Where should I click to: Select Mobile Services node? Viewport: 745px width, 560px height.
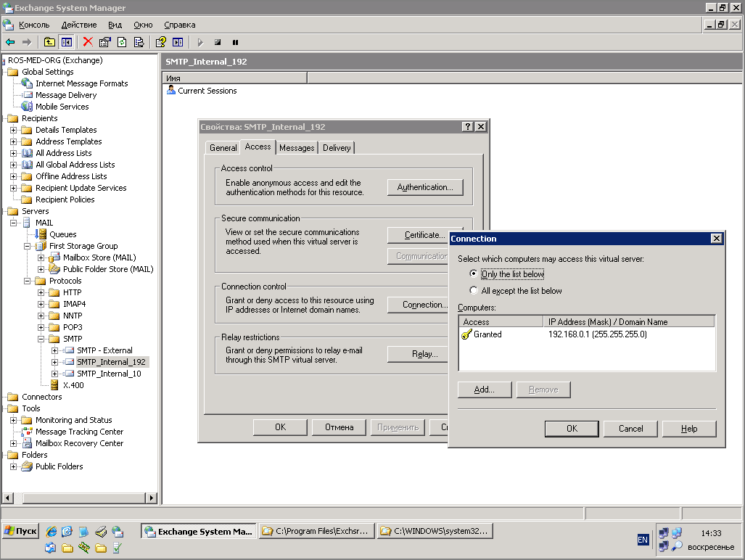point(62,107)
